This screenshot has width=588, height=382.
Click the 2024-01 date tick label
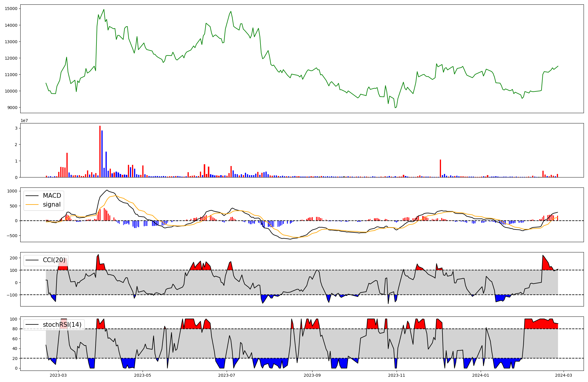coord(481,375)
